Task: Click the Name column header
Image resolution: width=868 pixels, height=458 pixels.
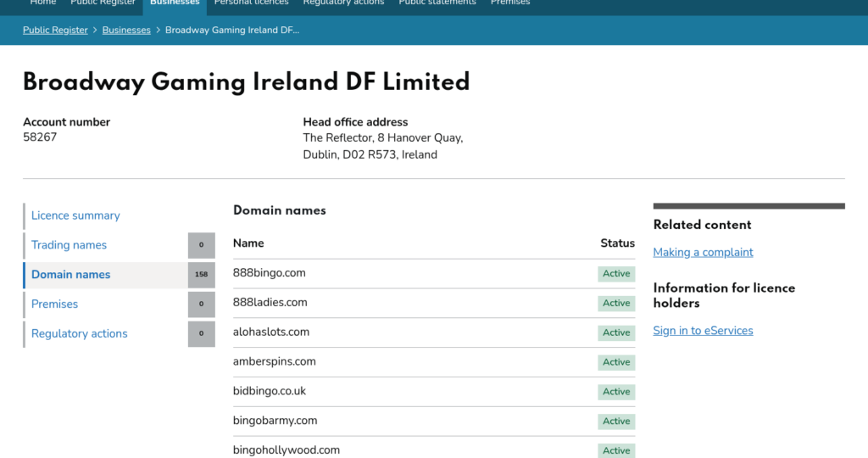Action: point(248,243)
